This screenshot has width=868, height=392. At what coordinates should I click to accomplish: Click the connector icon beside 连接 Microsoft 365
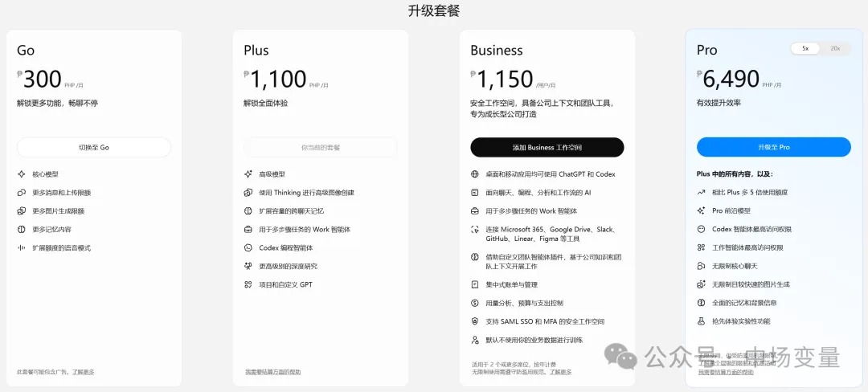pyautogui.click(x=474, y=230)
